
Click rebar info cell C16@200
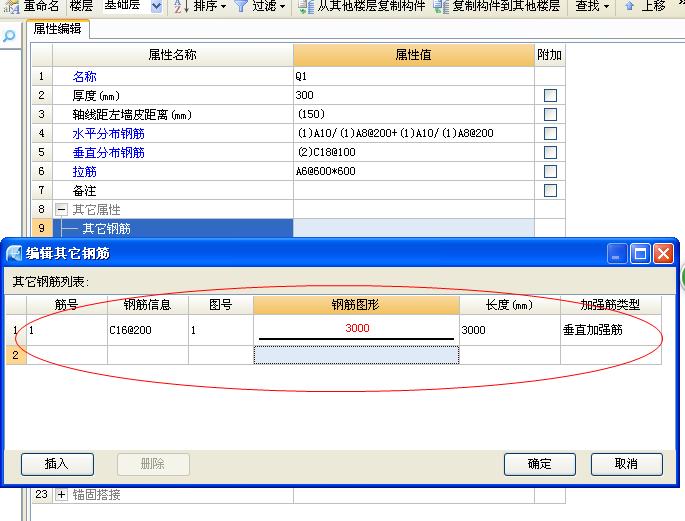coord(148,330)
